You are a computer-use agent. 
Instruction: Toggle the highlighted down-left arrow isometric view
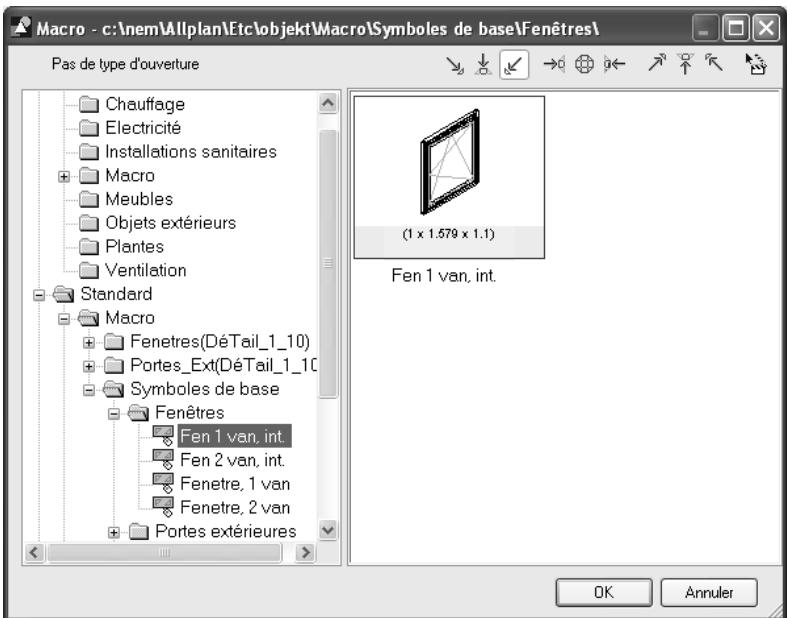(514, 65)
